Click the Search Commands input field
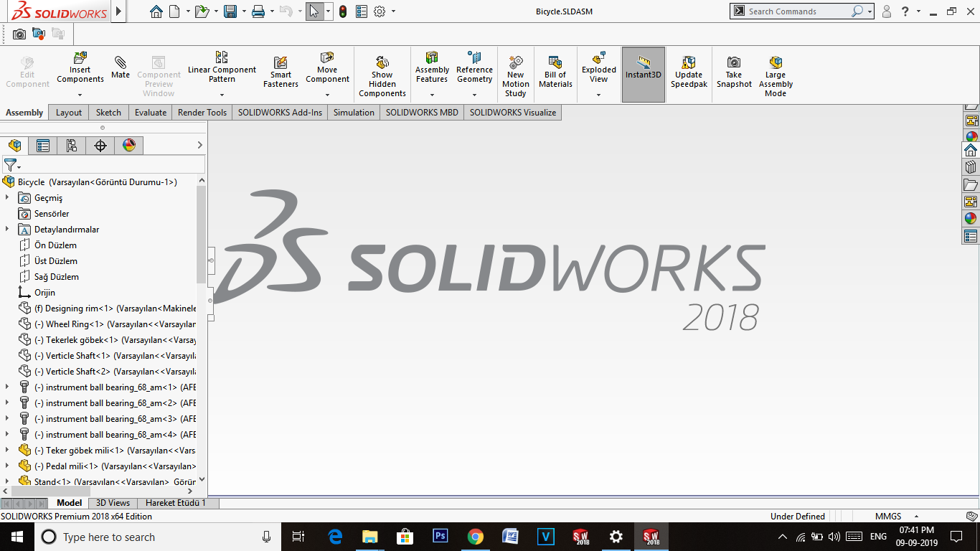The height and width of the screenshot is (551, 980). tap(796, 11)
